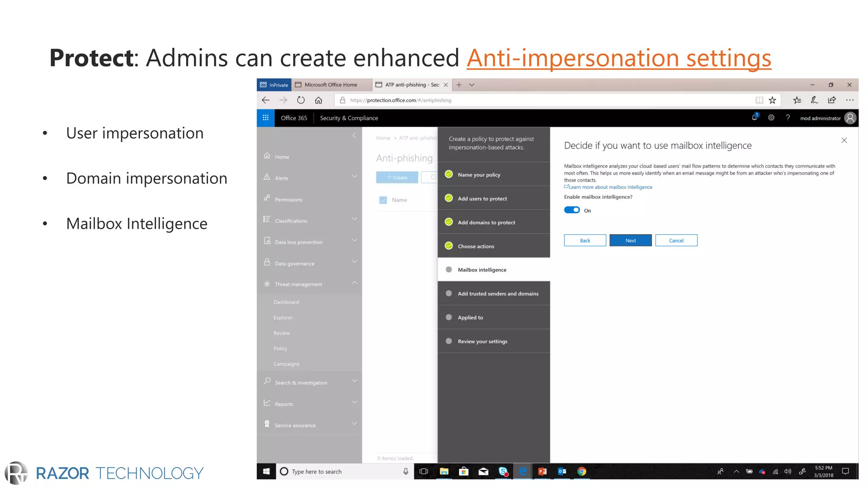Click the Create policy button
This screenshot has height=488, width=868.
point(397,177)
